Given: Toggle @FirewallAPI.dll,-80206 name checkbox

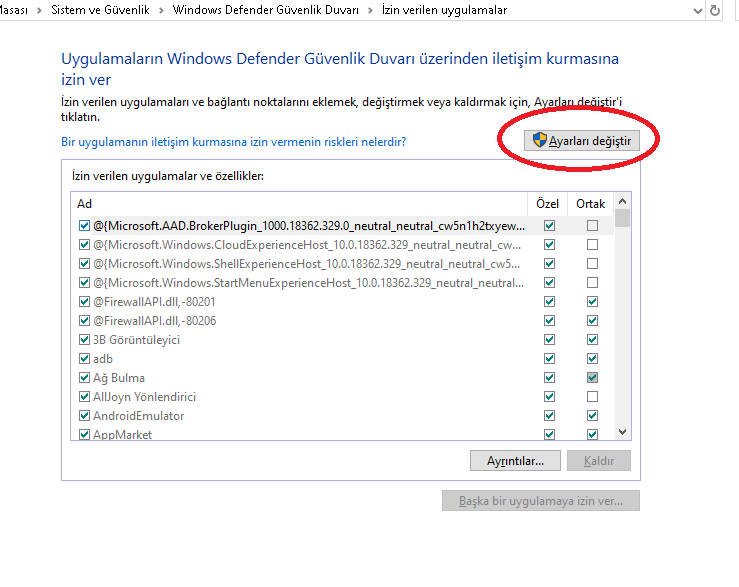Looking at the screenshot, I should pyautogui.click(x=84, y=321).
